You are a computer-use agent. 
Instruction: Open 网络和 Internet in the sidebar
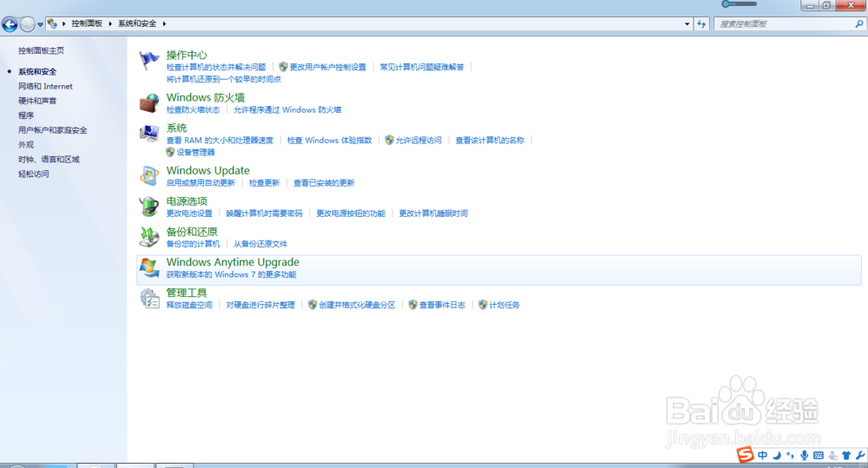coord(45,87)
